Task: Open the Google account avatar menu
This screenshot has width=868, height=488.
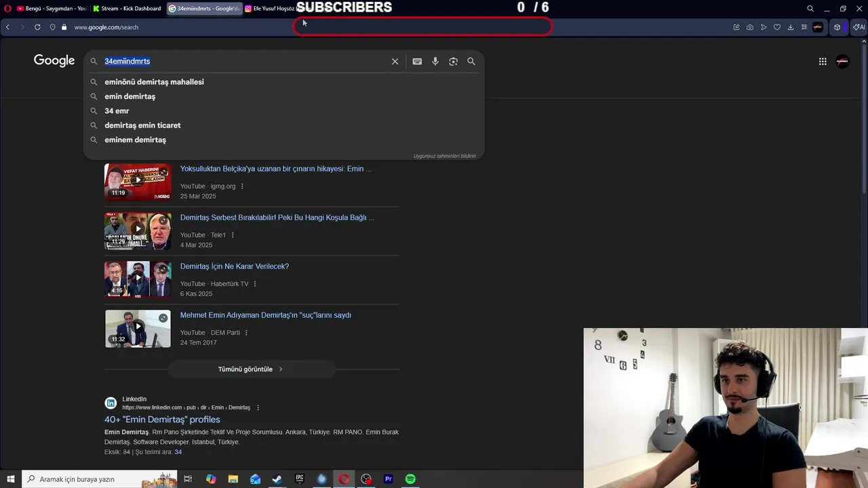Action: click(842, 62)
